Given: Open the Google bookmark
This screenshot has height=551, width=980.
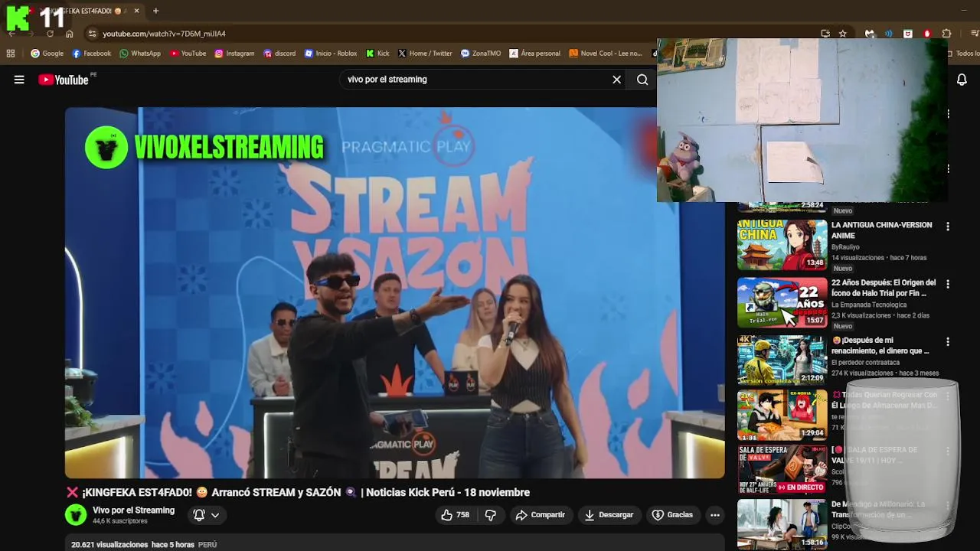Looking at the screenshot, I should pos(47,54).
